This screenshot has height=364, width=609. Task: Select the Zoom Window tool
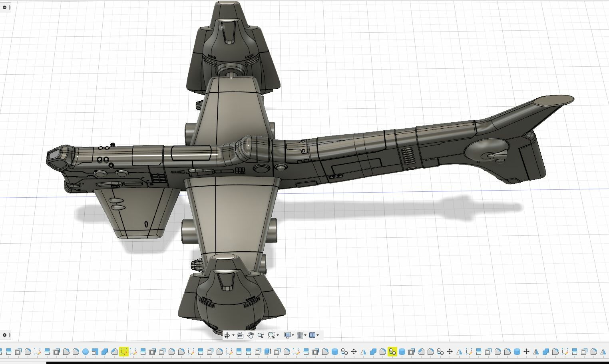[271, 335]
